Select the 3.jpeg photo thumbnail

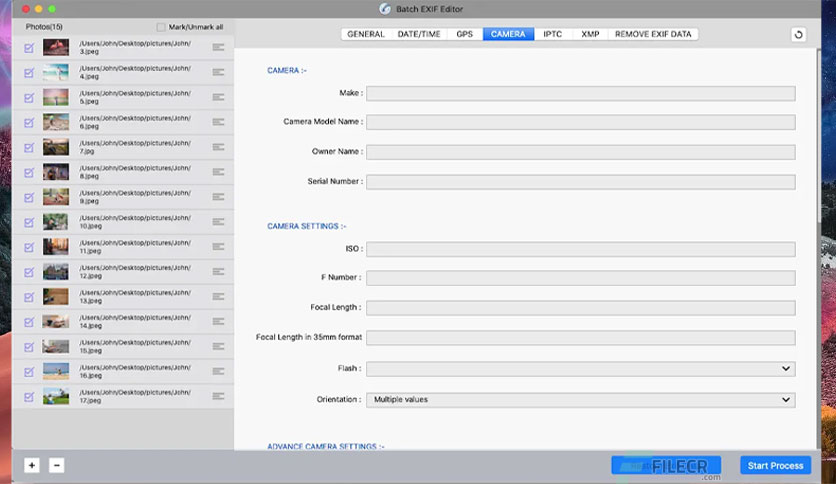point(56,47)
